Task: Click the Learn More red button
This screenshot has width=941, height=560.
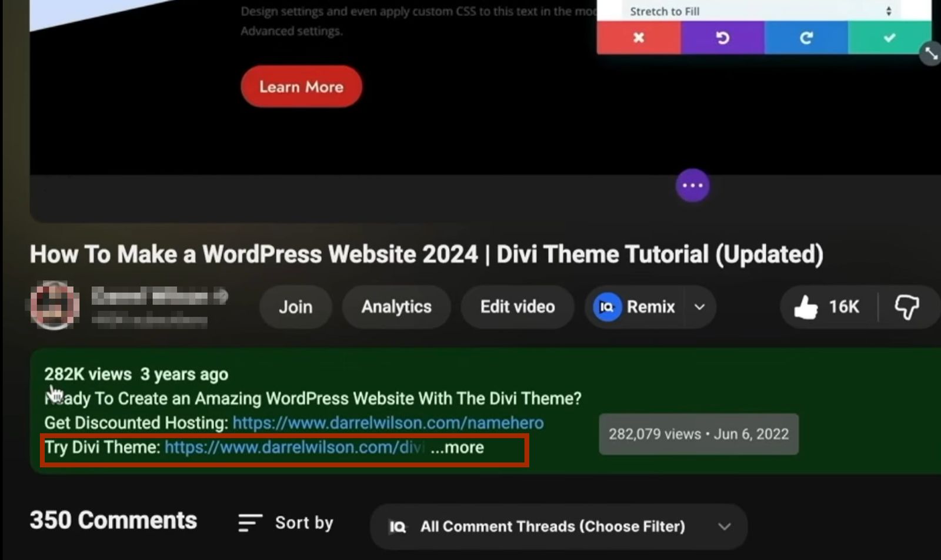Action: (301, 86)
